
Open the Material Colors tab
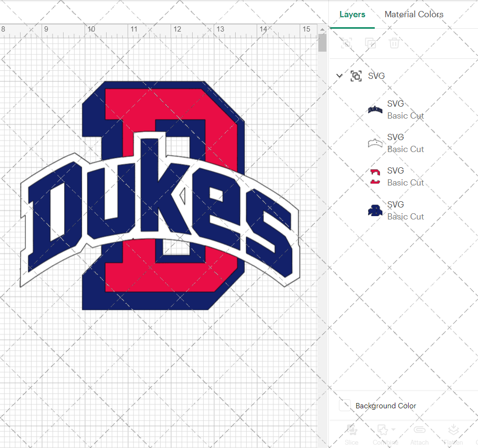tap(413, 14)
